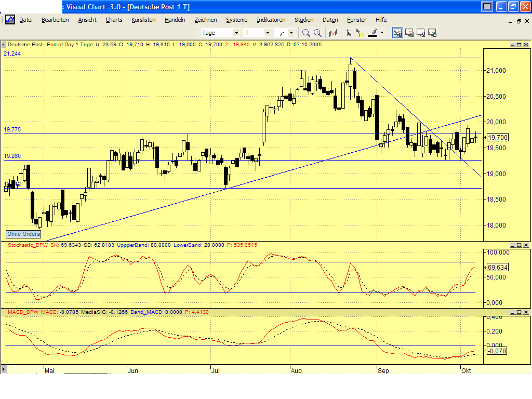
Task: Select the annotation note tool
Action: coord(361,32)
